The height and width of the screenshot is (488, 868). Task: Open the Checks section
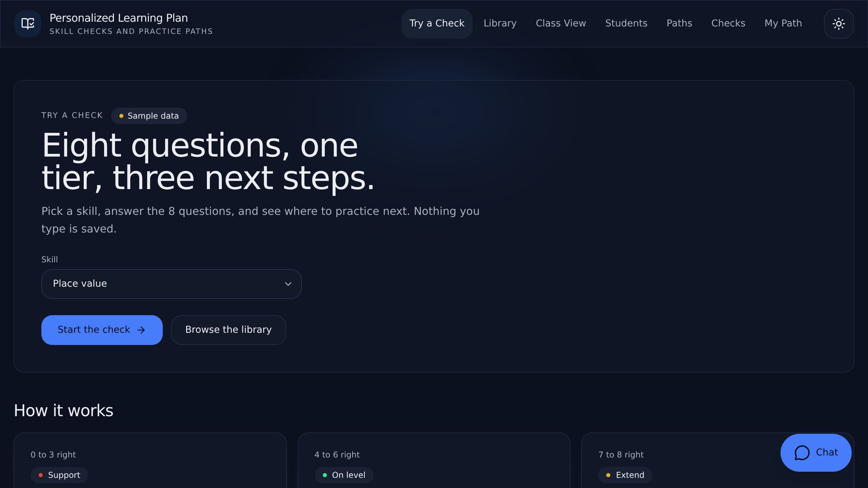click(728, 23)
